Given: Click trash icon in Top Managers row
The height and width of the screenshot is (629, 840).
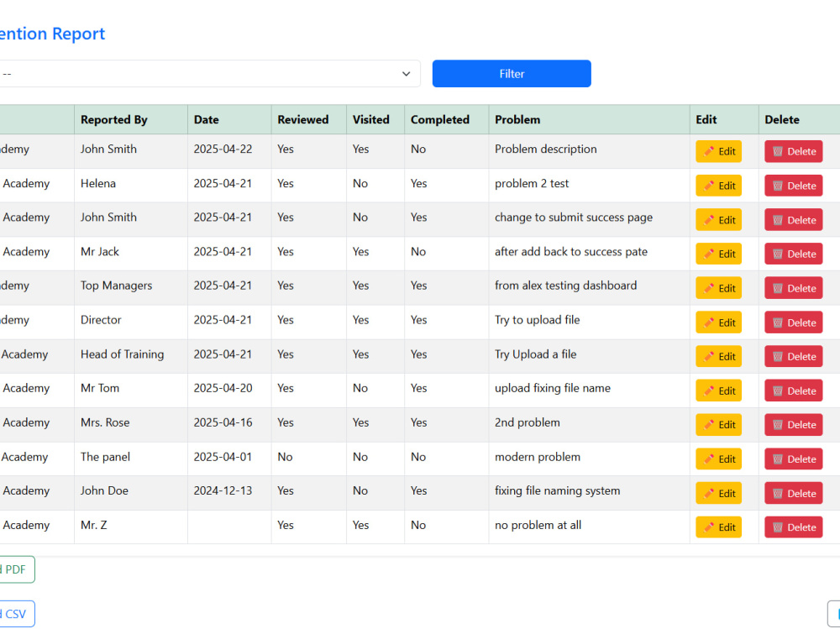Looking at the screenshot, I should (778, 288).
